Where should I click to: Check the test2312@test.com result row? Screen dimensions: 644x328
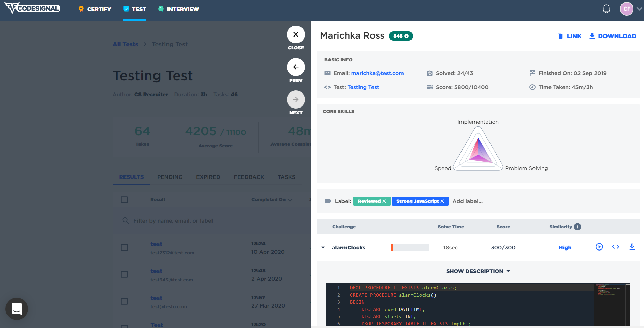(125, 247)
